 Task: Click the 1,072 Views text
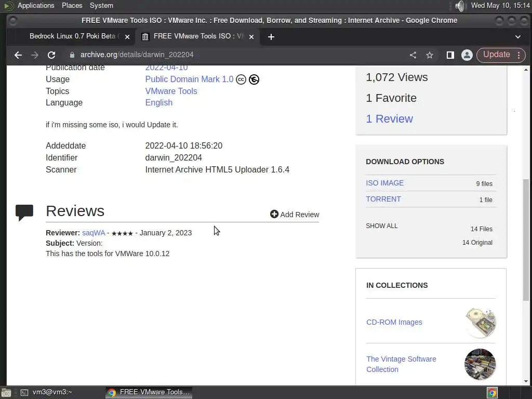tap(397, 77)
